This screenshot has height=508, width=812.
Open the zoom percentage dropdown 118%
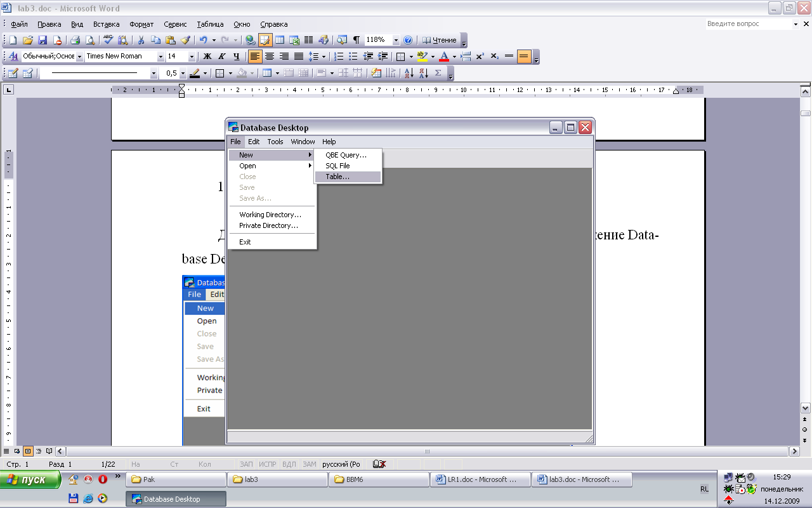[396, 40]
